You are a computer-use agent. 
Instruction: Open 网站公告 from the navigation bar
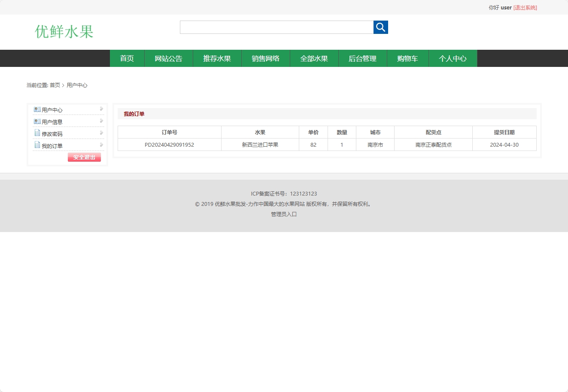tap(169, 58)
